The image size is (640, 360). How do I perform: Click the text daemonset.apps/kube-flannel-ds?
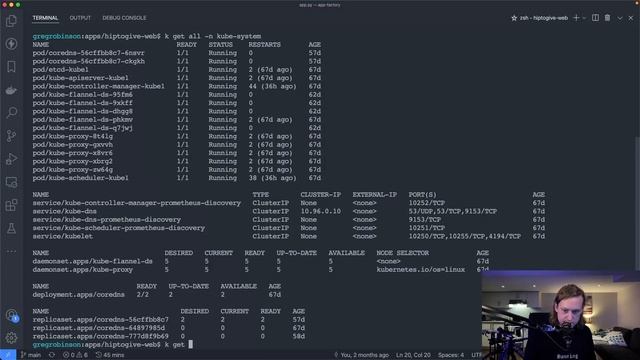(93, 261)
